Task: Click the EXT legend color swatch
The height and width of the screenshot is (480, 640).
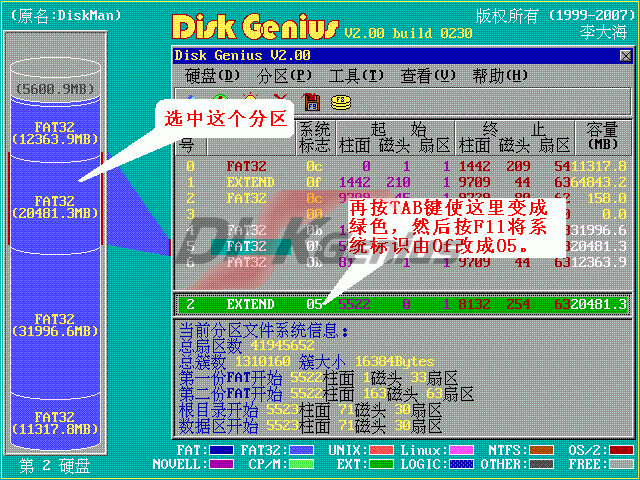Action: pyautogui.click(x=381, y=464)
